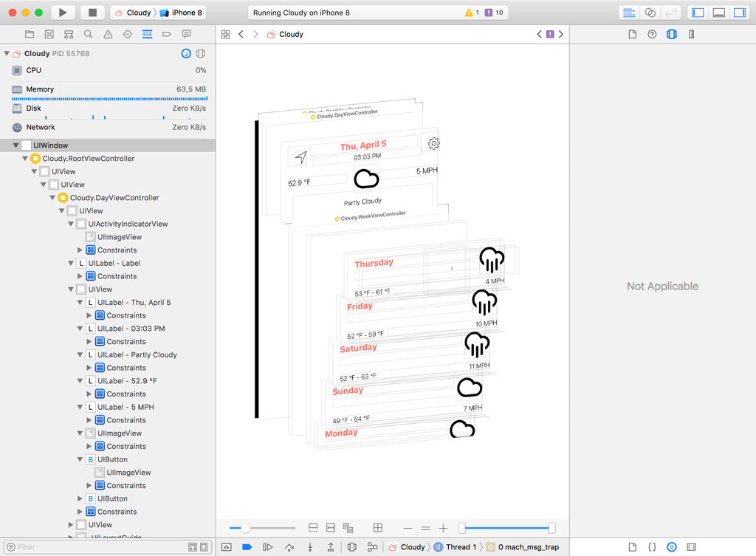Show the Size inspector ruler icon
This screenshot has height=556, width=756.
[691, 34]
